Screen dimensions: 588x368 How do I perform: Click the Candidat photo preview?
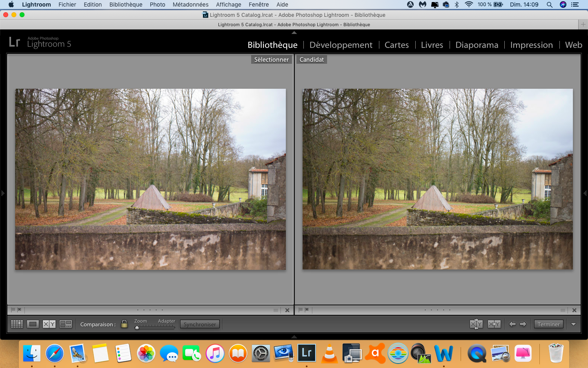tap(437, 179)
